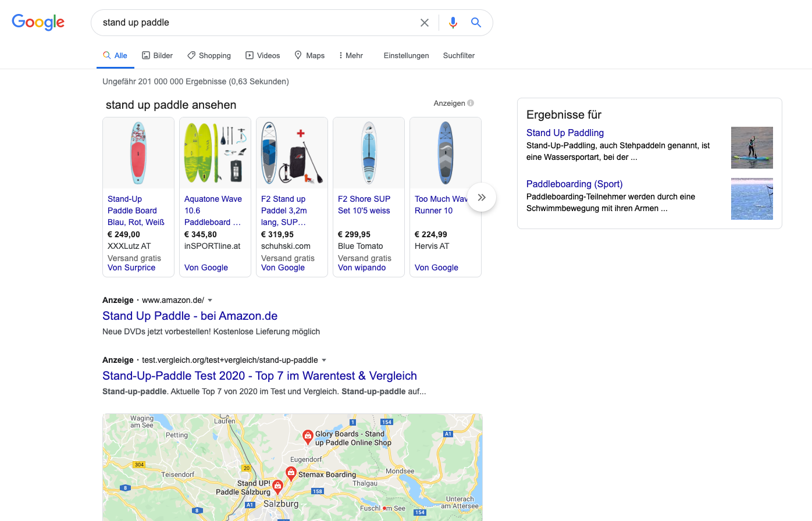Click the Salzburg city label on map

point(281,504)
